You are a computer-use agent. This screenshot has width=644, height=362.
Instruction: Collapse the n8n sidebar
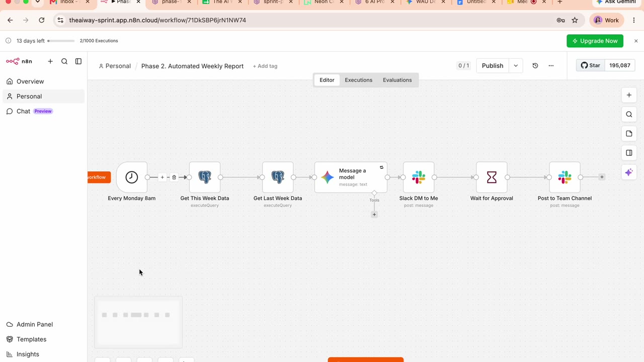click(78, 61)
